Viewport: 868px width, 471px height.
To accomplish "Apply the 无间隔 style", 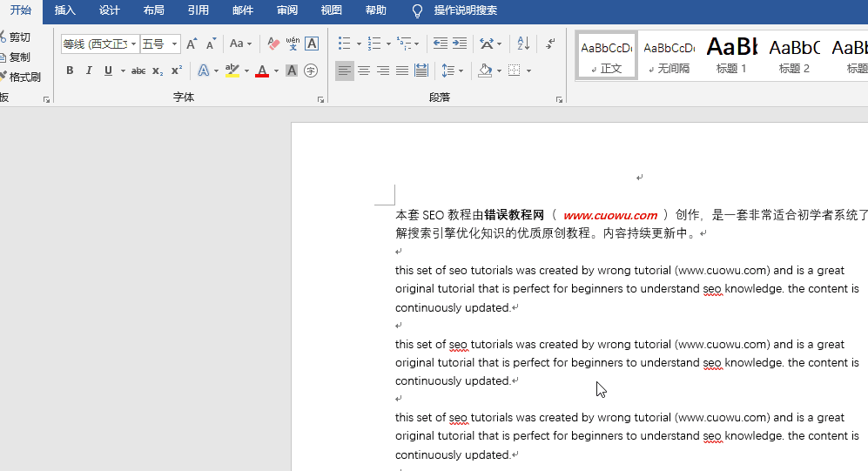I will click(670, 56).
